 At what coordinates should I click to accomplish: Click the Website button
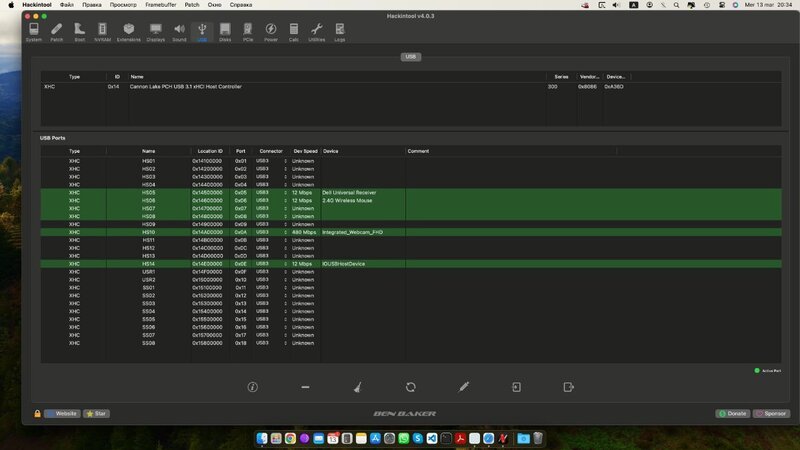[62, 413]
